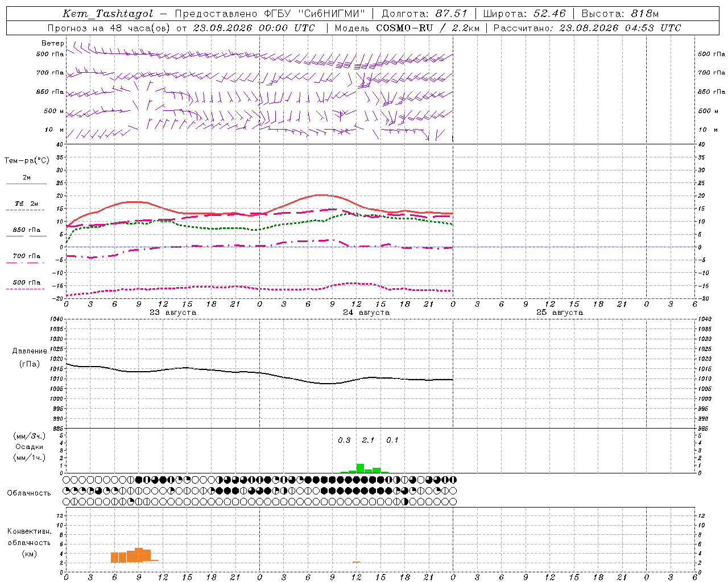
Task: Click the tallest orange convective cloud bar
Action: point(139,555)
